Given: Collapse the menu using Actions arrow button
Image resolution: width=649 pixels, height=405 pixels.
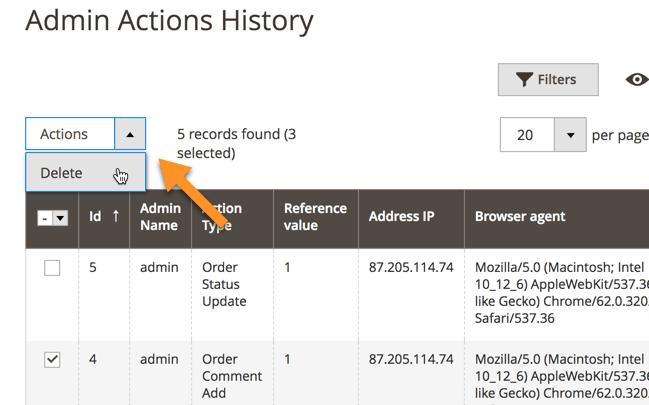Looking at the screenshot, I should tap(130, 134).
